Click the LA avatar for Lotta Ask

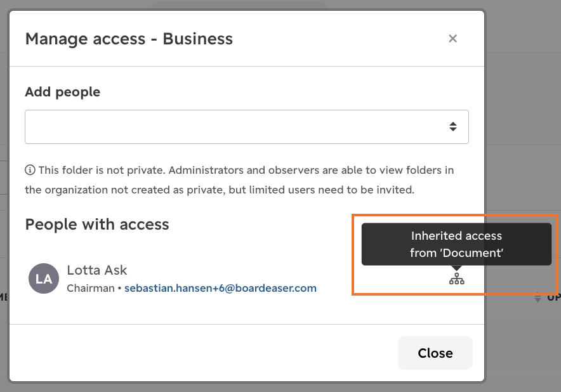[44, 278]
